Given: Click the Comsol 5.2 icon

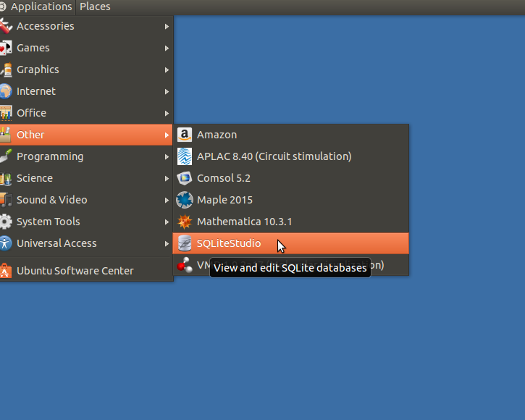Looking at the screenshot, I should coord(185,178).
